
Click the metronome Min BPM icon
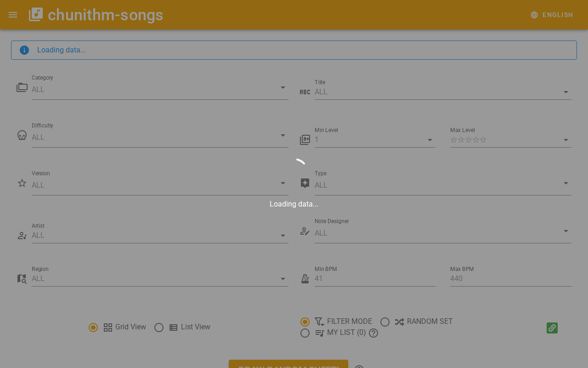(x=305, y=279)
